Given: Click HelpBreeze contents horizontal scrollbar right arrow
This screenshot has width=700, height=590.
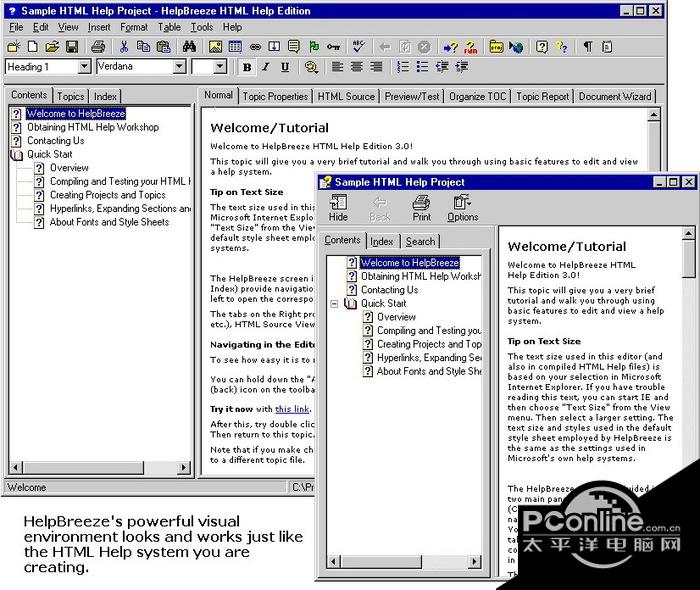Looking at the screenshot, I should coord(183,468).
